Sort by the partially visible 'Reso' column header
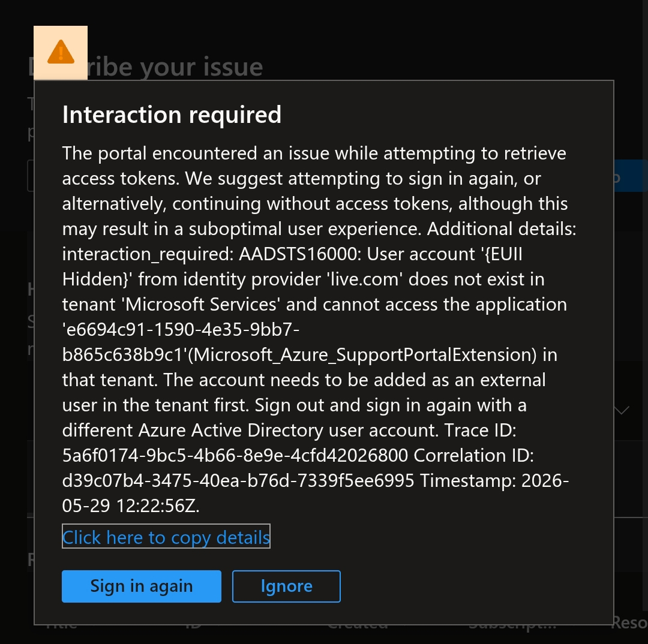Screen dimensions: 648x644 point(629,622)
